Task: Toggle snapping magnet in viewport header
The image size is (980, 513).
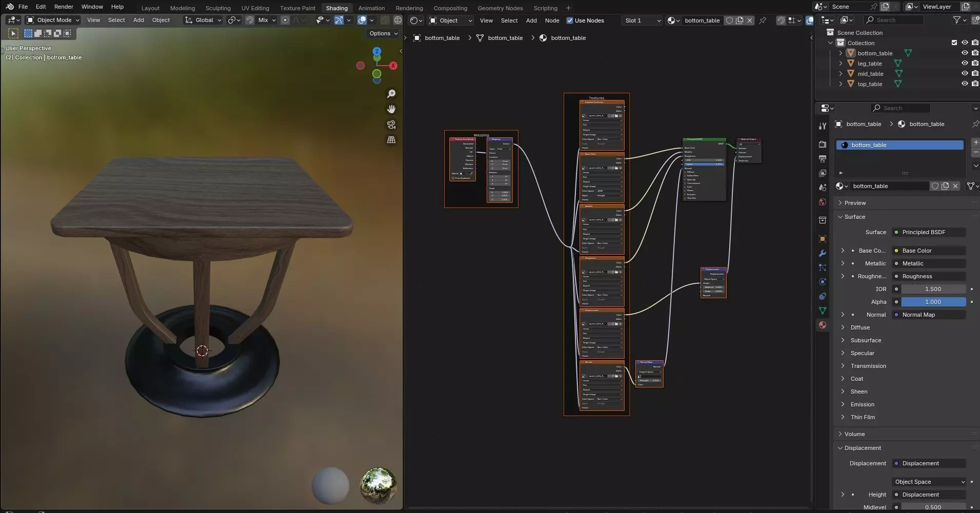Action: [250, 20]
